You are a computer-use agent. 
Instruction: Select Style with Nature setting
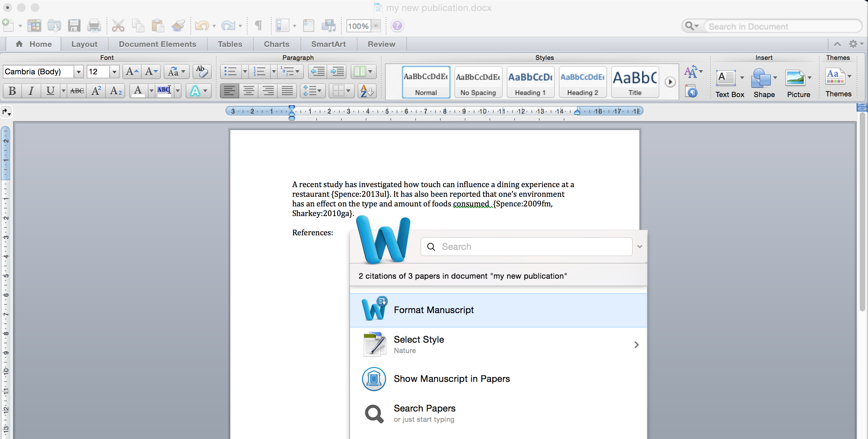coord(499,344)
